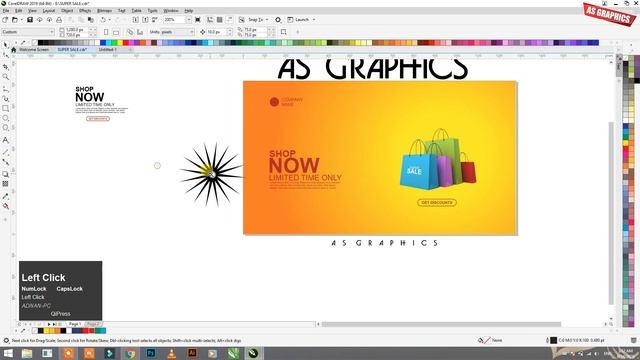Select the Interactive Fill tool in toolbox
This screenshot has height=360, width=640.
[5, 206]
